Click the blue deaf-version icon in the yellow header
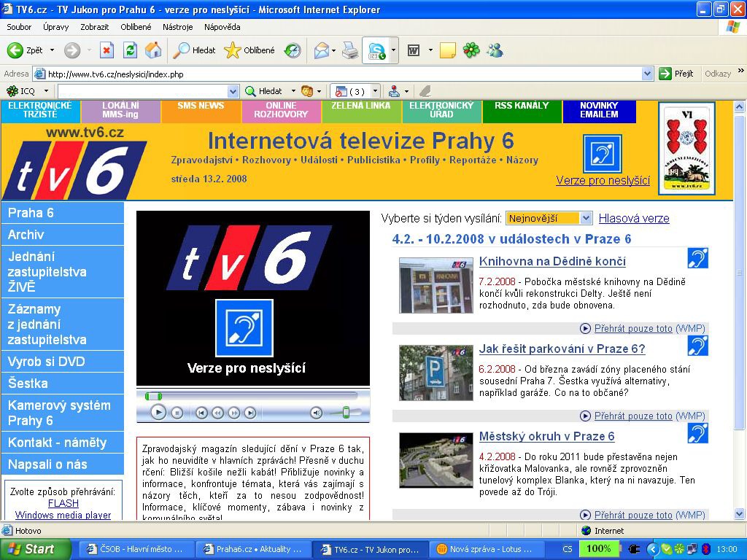Image resolution: width=747 pixels, height=560 pixels. coord(603,154)
